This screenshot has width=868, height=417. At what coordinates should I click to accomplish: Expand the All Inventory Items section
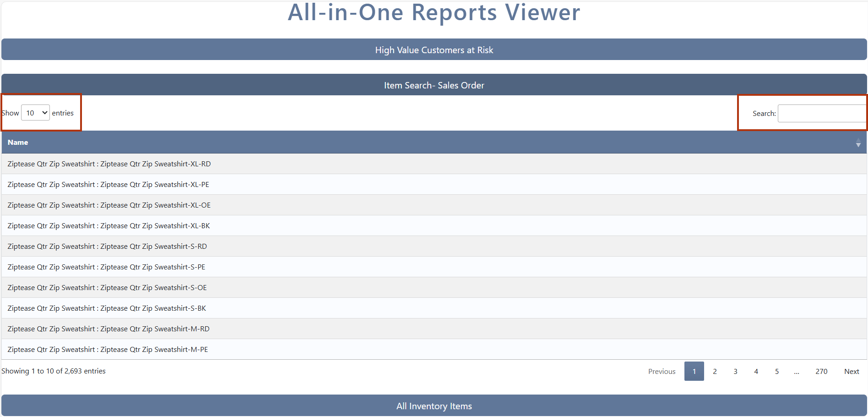(x=434, y=406)
